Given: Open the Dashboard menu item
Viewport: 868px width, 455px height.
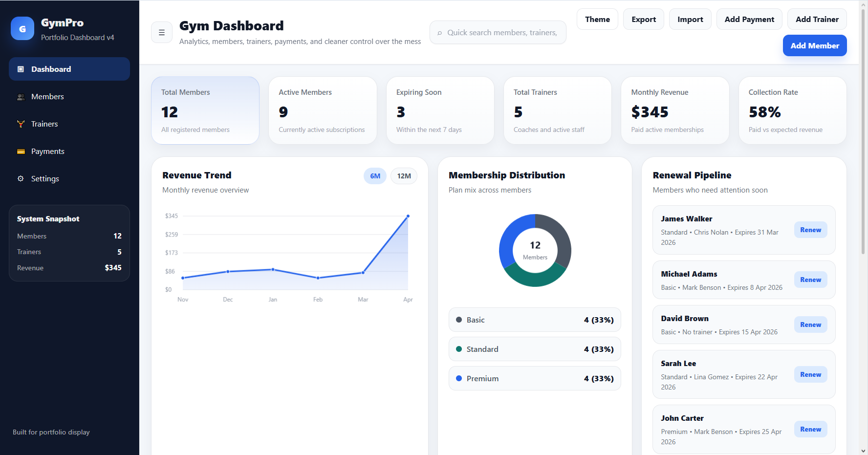Looking at the screenshot, I should (69, 69).
